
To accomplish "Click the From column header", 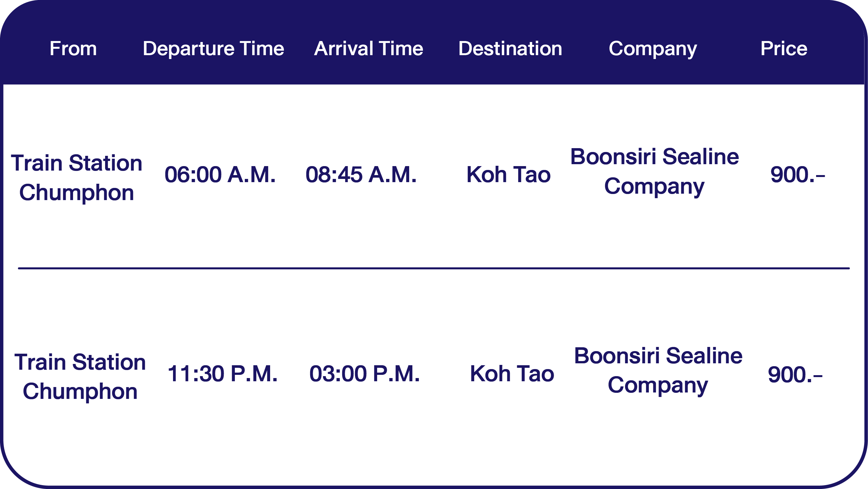I will [73, 48].
